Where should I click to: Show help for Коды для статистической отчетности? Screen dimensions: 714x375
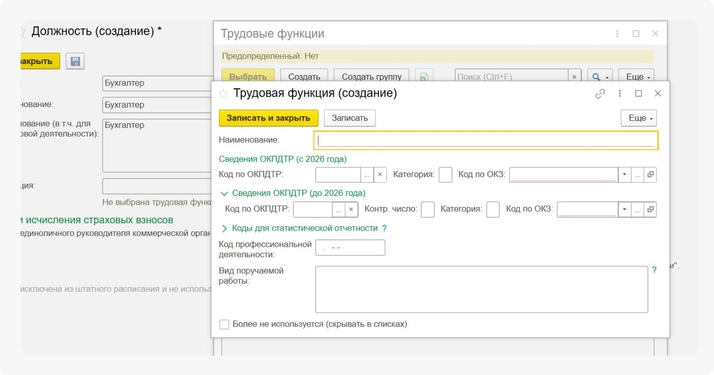coord(384,228)
